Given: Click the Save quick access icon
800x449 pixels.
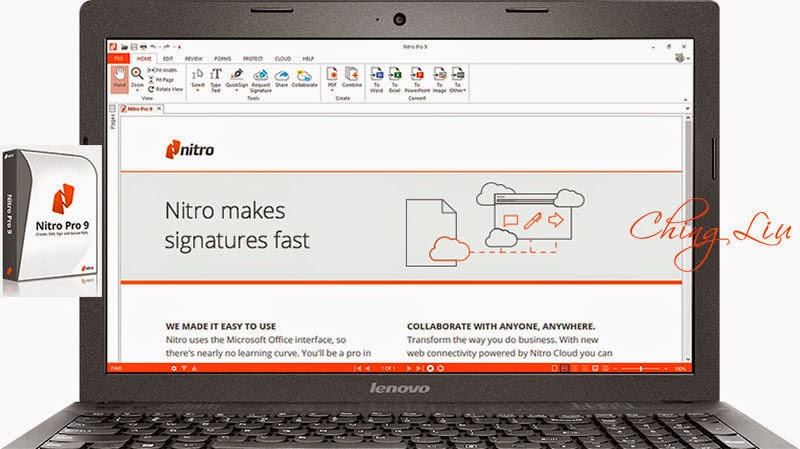Looking at the screenshot, I should tap(134, 47).
